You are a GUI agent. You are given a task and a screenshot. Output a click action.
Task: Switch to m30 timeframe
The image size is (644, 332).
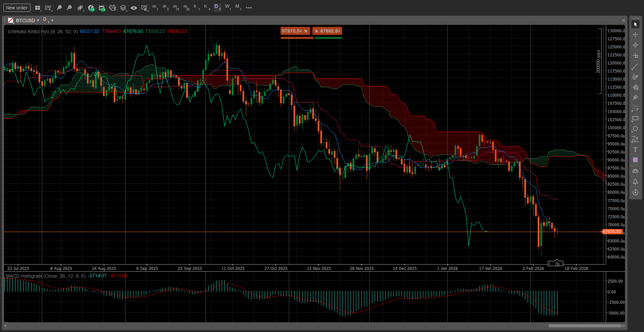(186, 7)
